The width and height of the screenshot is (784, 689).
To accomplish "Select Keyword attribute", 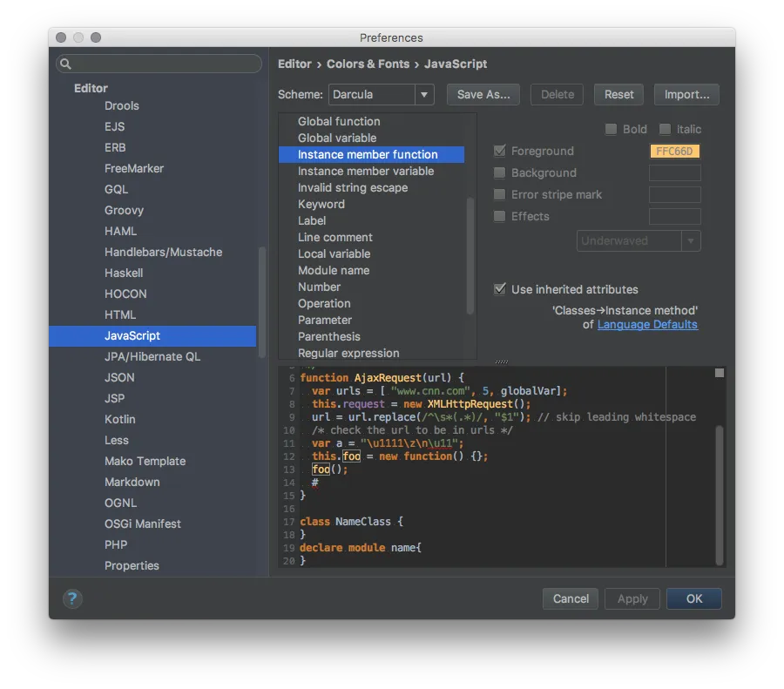I will click(x=321, y=204).
